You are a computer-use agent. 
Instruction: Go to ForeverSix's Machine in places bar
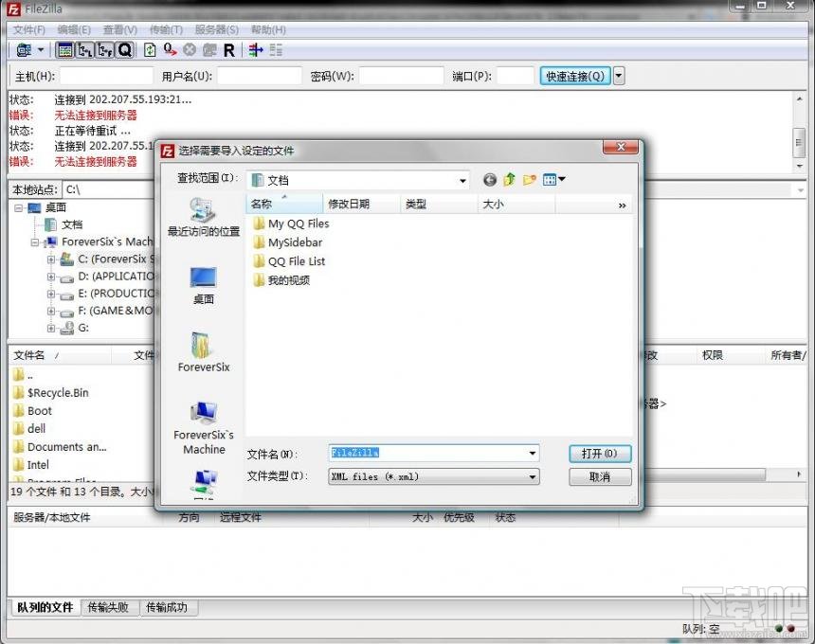click(203, 428)
